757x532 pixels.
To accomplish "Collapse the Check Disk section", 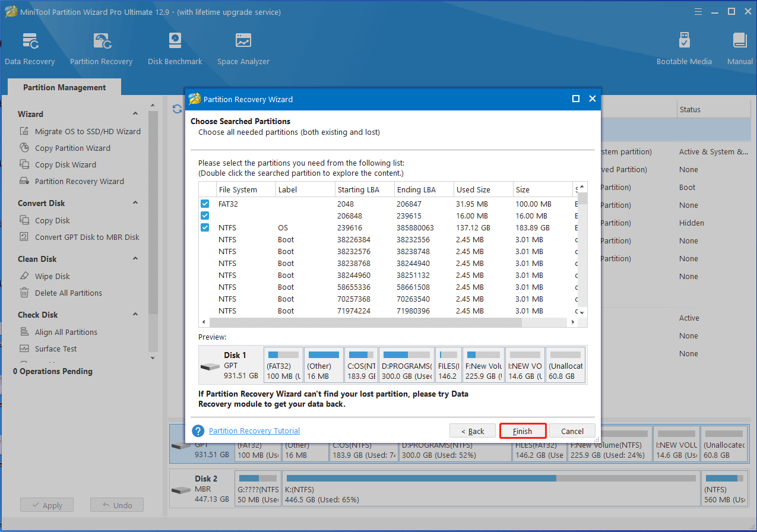I will (x=135, y=315).
